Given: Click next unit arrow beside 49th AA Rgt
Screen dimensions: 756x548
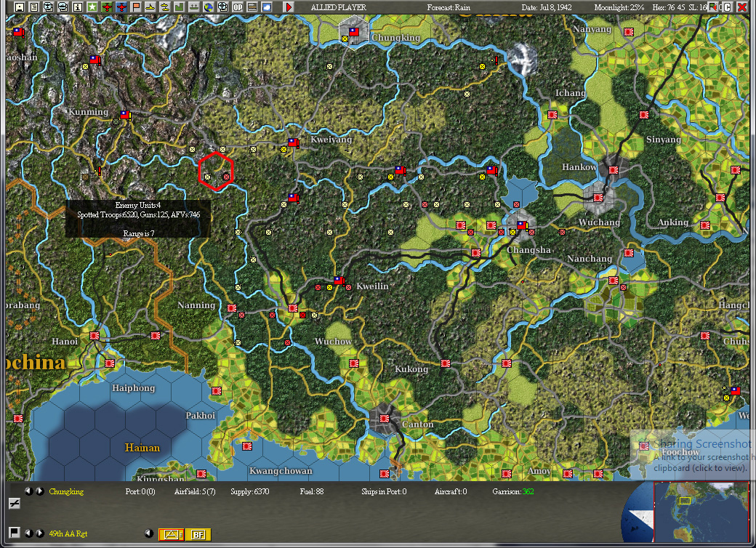Looking at the screenshot, I should (x=40, y=533).
